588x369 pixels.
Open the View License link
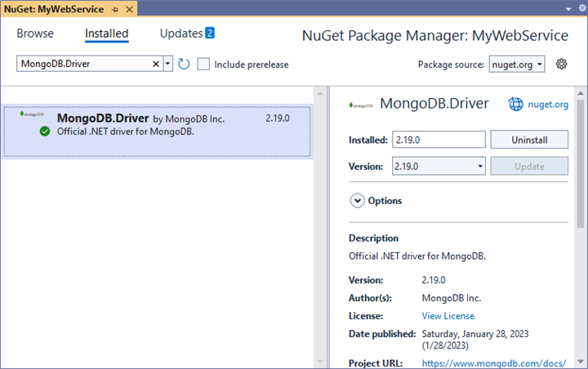448,316
